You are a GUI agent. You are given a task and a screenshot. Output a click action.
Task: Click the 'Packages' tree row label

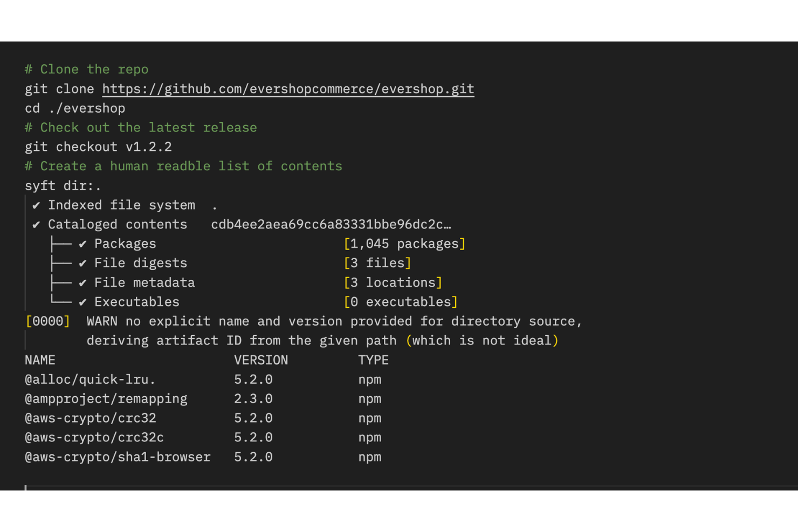tap(125, 244)
